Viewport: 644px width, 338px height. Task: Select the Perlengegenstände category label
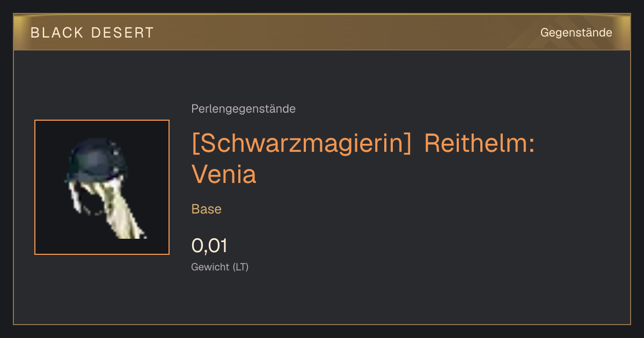coord(243,109)
